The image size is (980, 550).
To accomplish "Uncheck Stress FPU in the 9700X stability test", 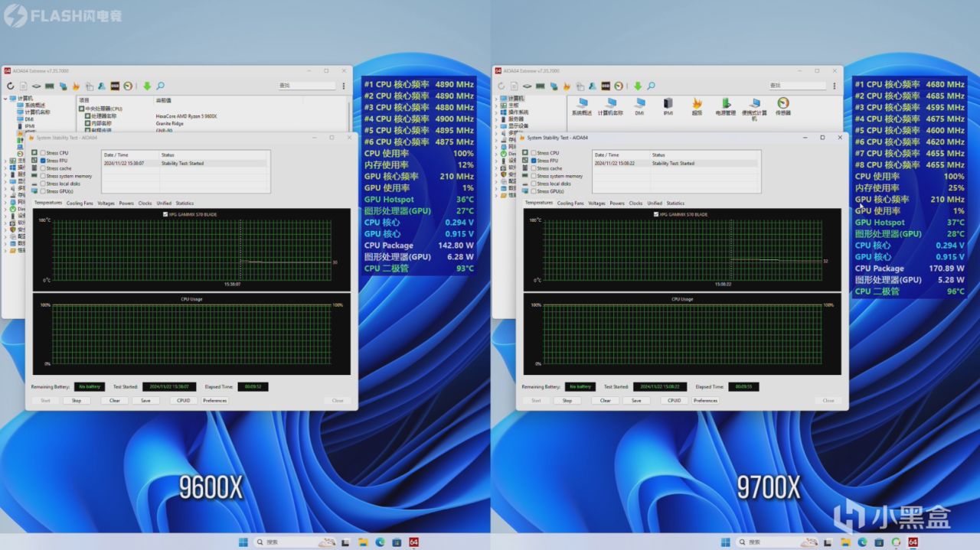I will coord(534,161).
